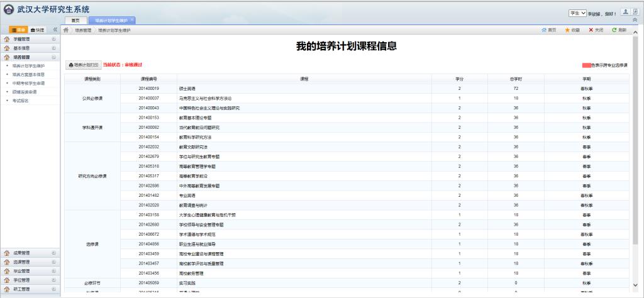Click the red X 关闭 icon
This screenshot has width=644, height=298.
click(x=591, y=30)
